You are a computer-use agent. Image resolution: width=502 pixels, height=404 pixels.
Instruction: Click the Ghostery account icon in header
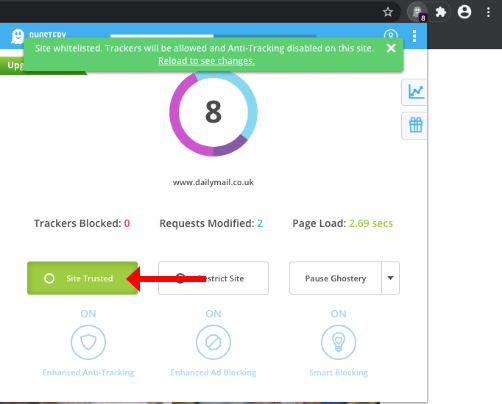coord(391,34)
